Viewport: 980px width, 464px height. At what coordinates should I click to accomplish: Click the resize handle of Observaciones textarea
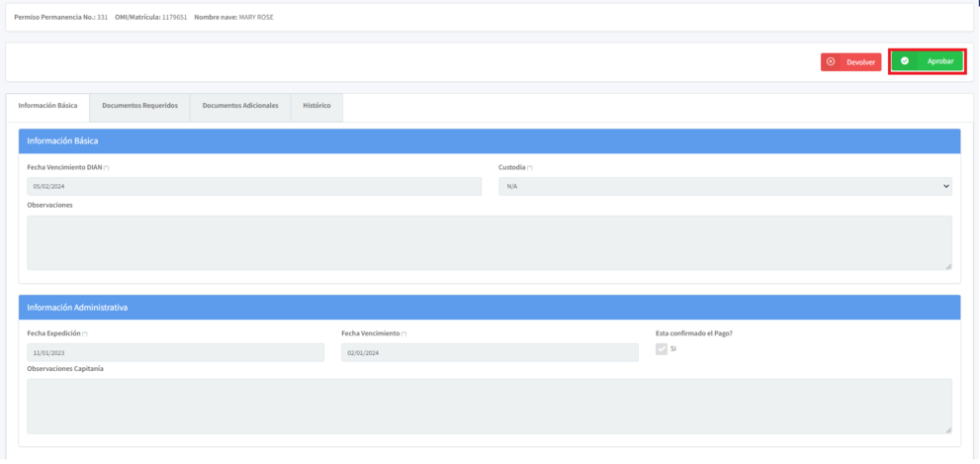click(948, 266)
